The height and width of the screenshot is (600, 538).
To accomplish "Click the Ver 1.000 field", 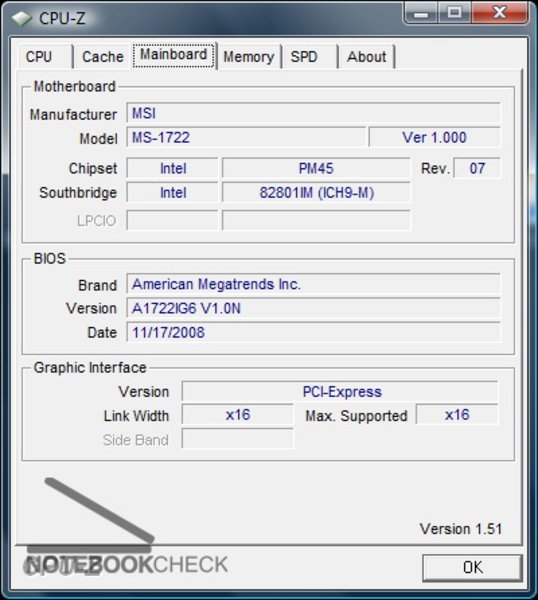I will (x=434, y=137).
